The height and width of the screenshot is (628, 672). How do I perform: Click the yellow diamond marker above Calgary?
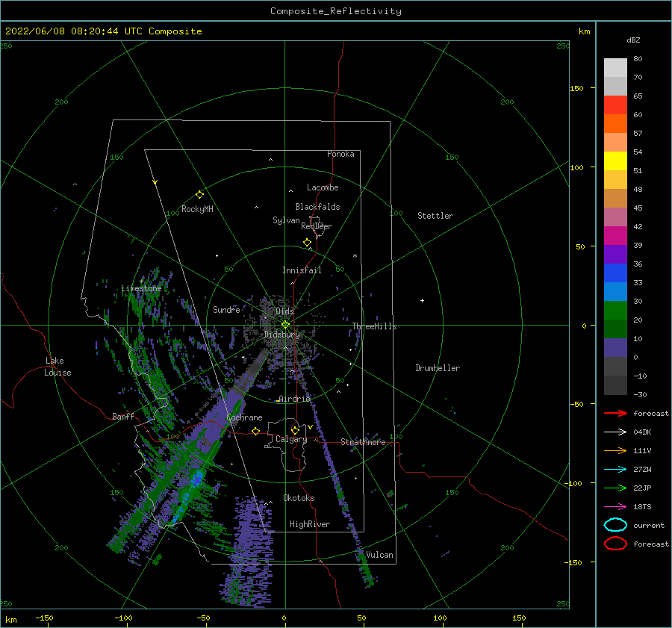coord(295,430)
